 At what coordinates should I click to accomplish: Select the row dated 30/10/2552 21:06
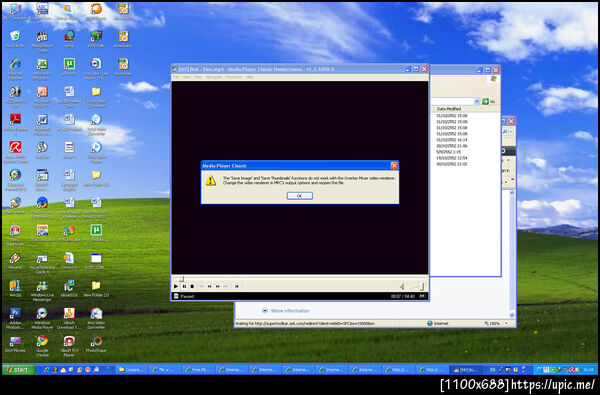[x=452, y=146]
